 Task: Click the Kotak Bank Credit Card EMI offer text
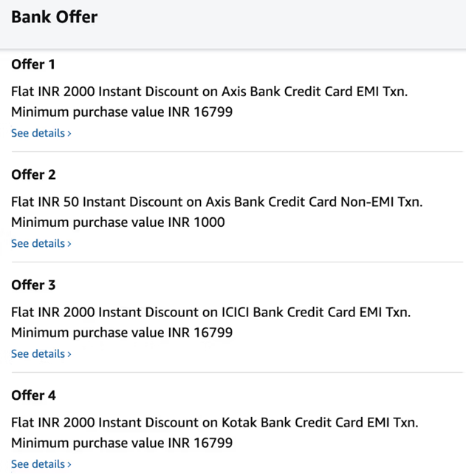point(214,423)
